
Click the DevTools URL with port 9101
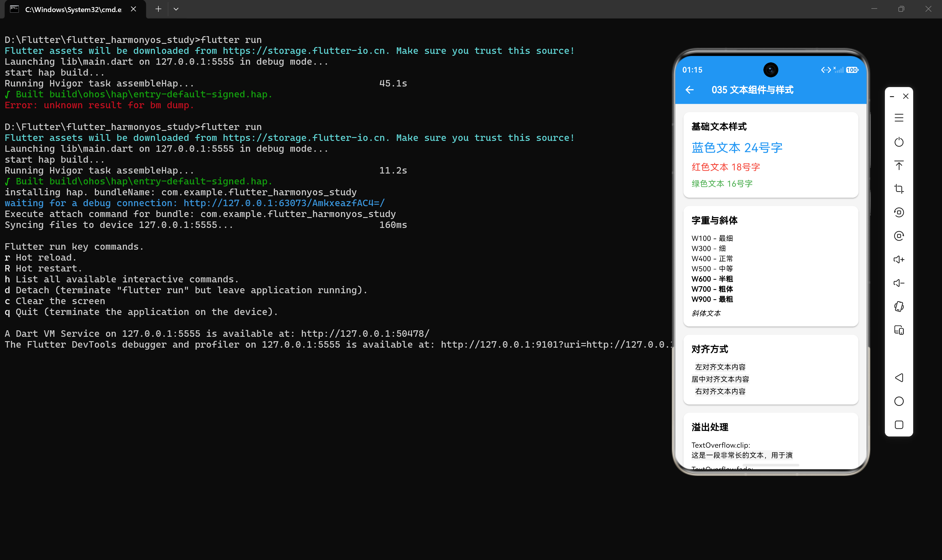click(x=557, y=344)
